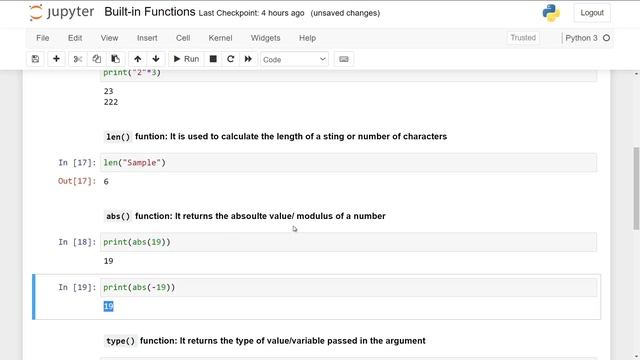Click the Last Checkpoint text

[251, 13]
